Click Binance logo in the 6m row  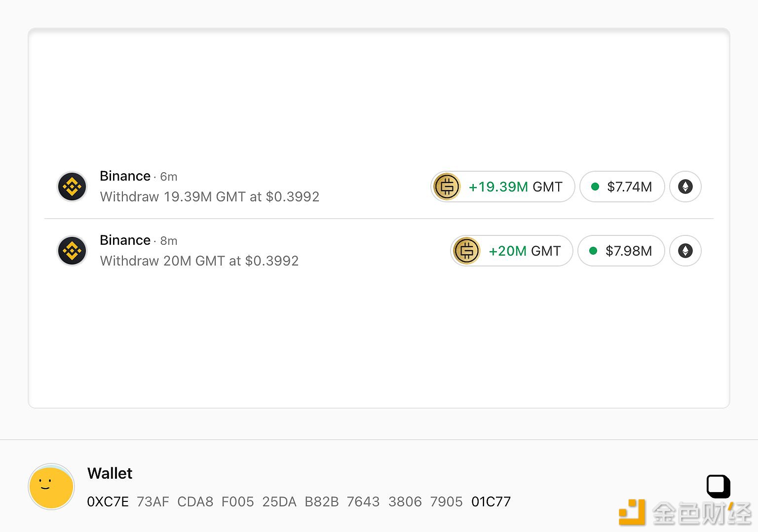[72, 187]
